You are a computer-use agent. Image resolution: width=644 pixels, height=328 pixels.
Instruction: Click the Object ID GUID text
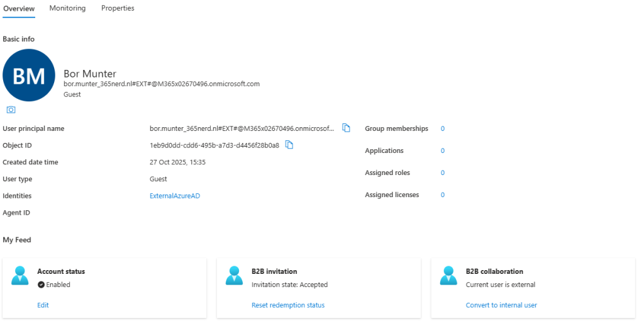tap(214, 145)
